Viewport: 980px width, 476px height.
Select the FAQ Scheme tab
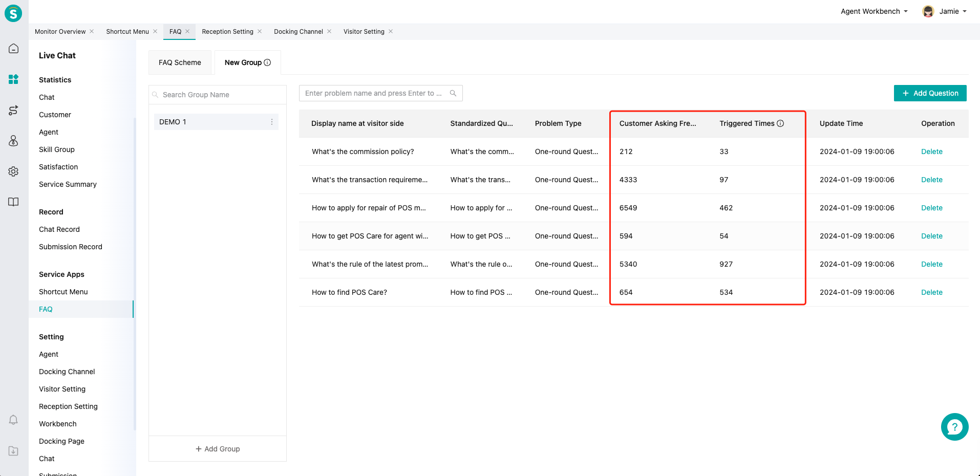click(180, 62)
